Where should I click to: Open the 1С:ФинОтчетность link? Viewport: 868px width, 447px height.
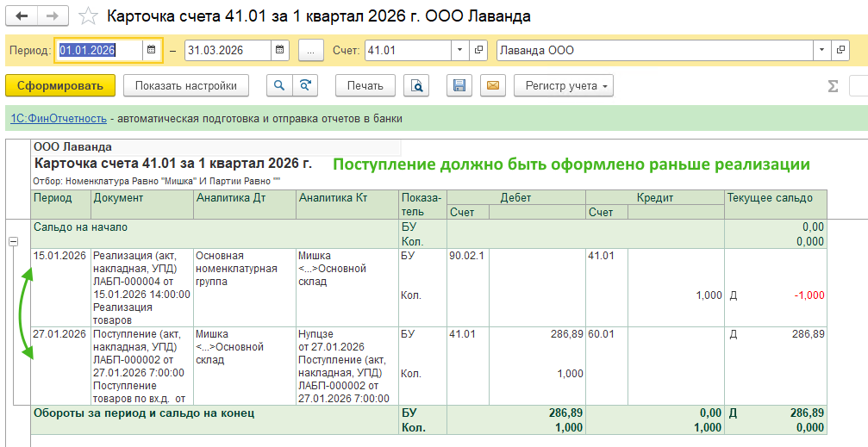coord(58,119)
